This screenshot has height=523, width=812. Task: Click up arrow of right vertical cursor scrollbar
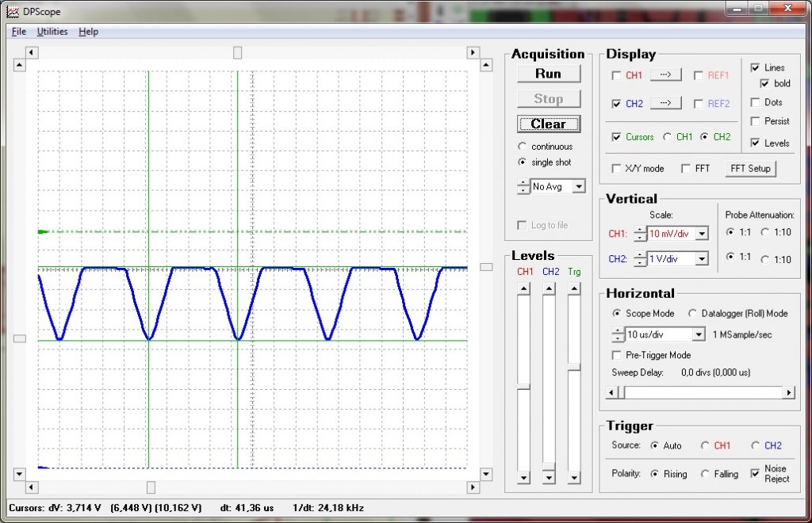[486, 65]
